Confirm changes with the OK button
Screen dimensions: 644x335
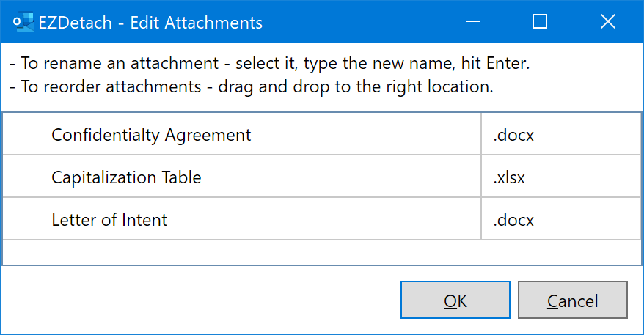point(455,300)
